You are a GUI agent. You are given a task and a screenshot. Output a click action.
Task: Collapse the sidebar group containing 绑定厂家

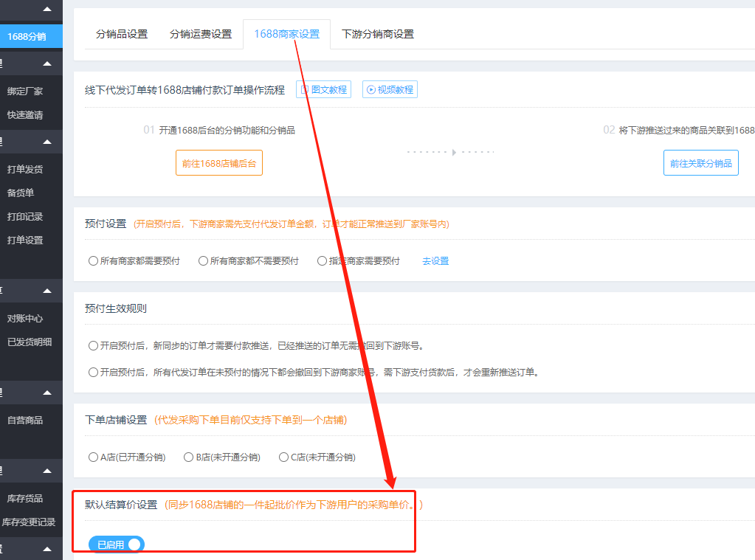point(47,63)
